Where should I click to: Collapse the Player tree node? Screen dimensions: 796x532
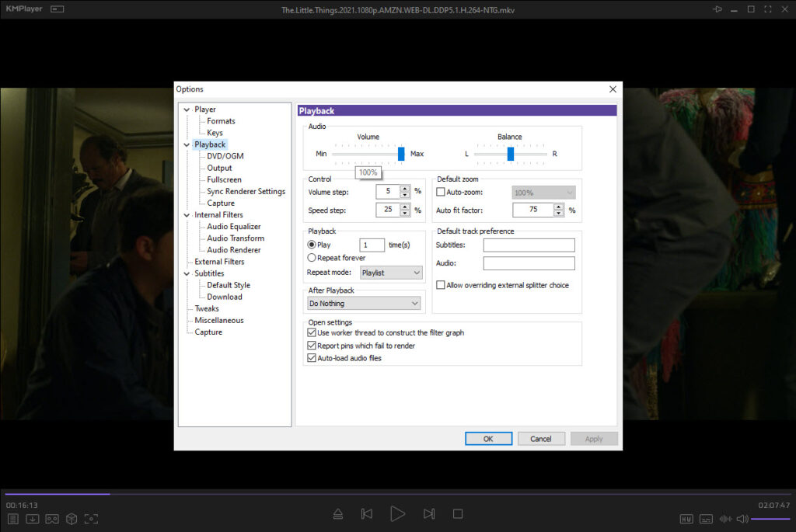(187, 110)
